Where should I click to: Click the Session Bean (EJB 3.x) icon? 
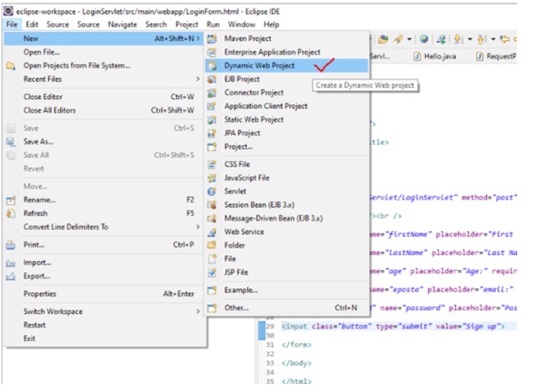pyautogui.click(x=212, y=205)
